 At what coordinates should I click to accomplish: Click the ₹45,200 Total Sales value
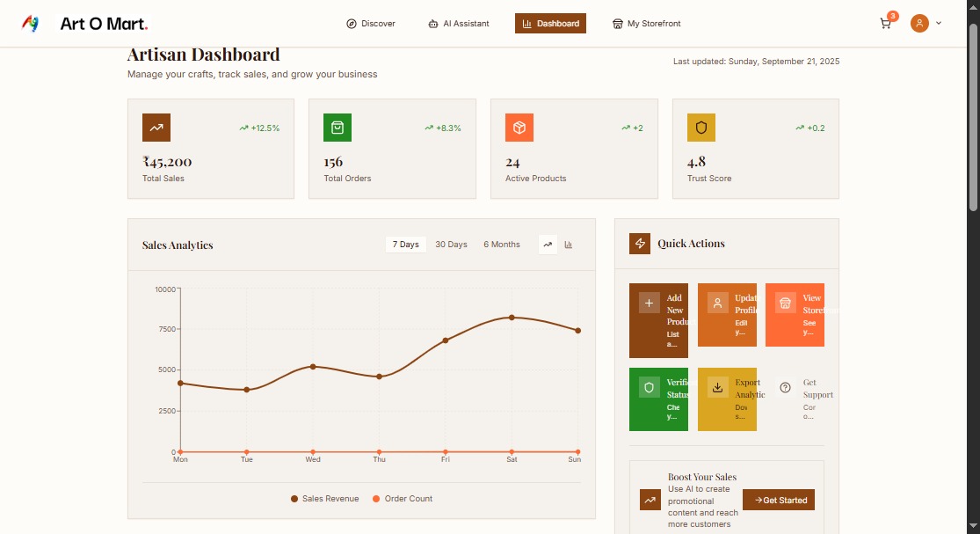167,161
